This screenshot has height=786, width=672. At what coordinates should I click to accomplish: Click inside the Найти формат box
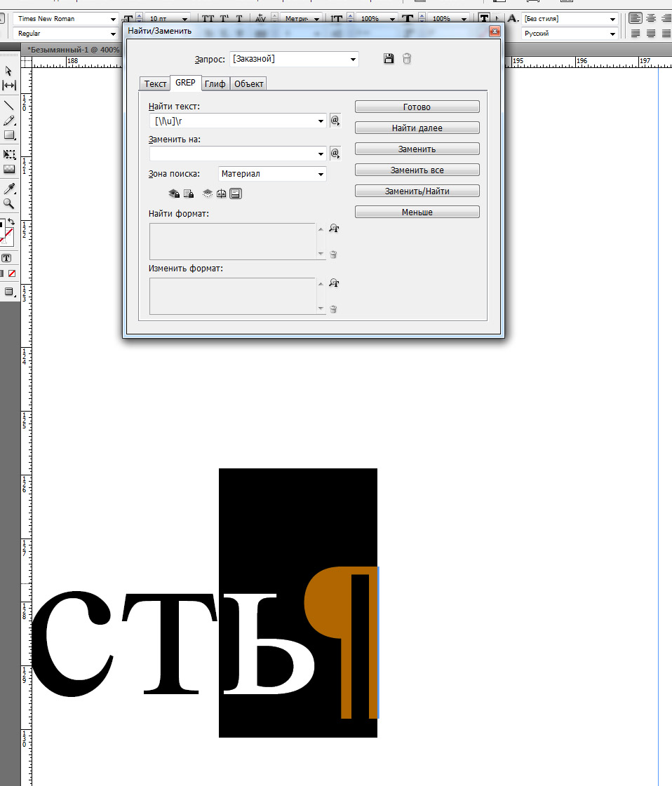(x=232, y=242)
